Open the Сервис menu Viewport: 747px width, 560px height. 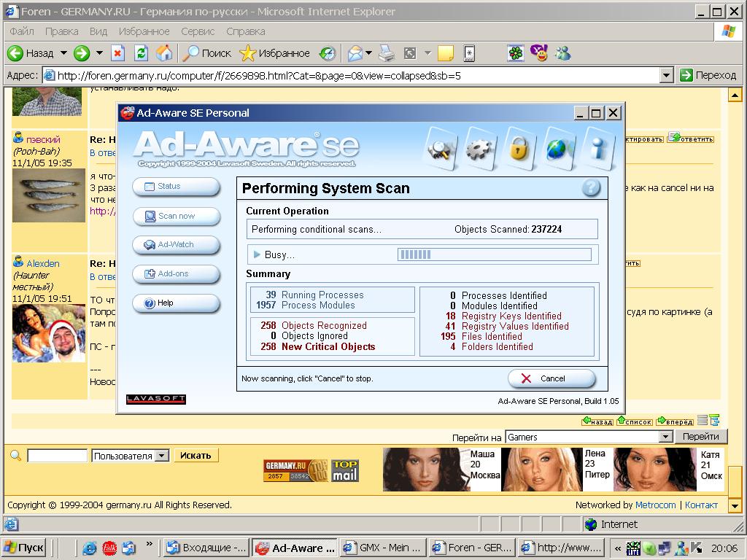coord(198,31)
